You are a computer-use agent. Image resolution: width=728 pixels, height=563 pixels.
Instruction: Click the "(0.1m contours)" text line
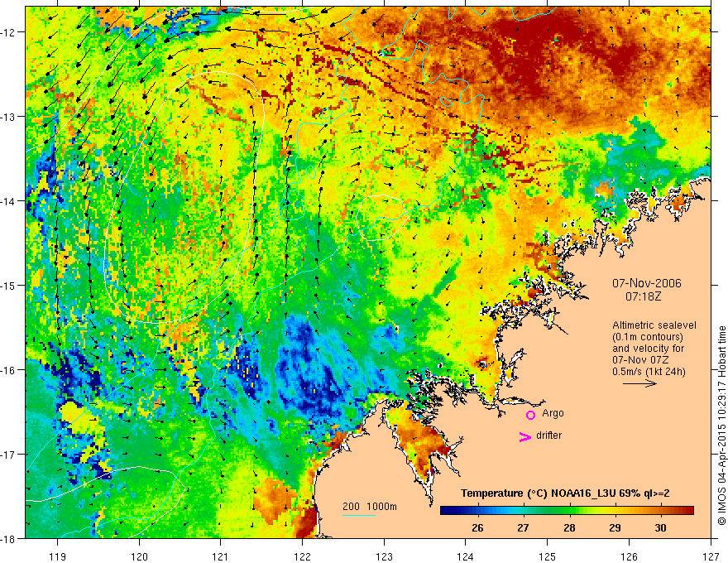click(648, 337)
